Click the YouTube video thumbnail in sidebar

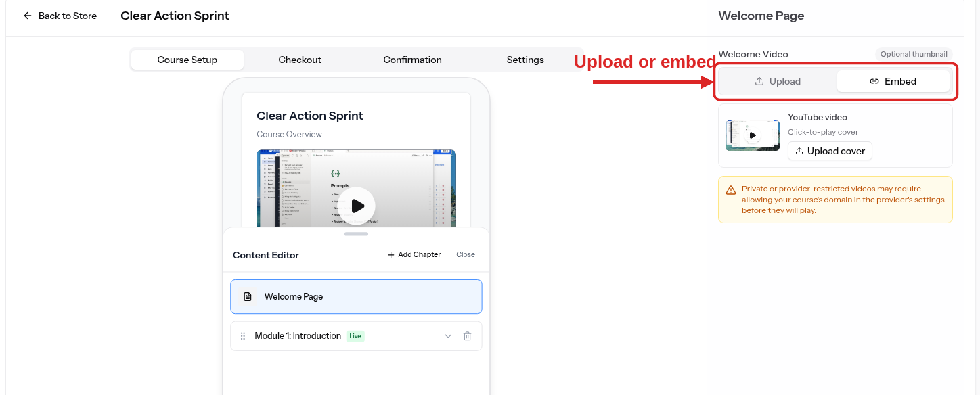click(752, 135)
